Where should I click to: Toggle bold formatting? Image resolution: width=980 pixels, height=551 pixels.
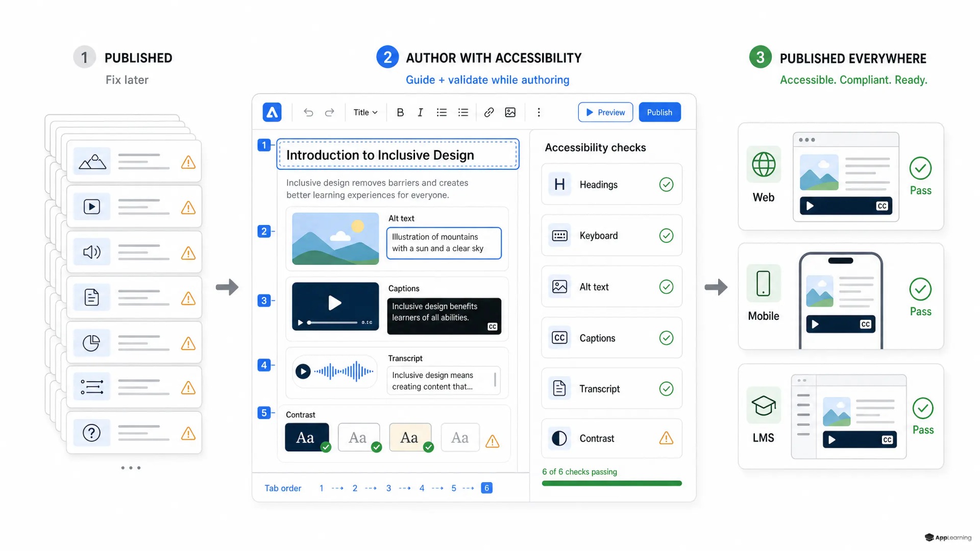[x=400, y=112]
